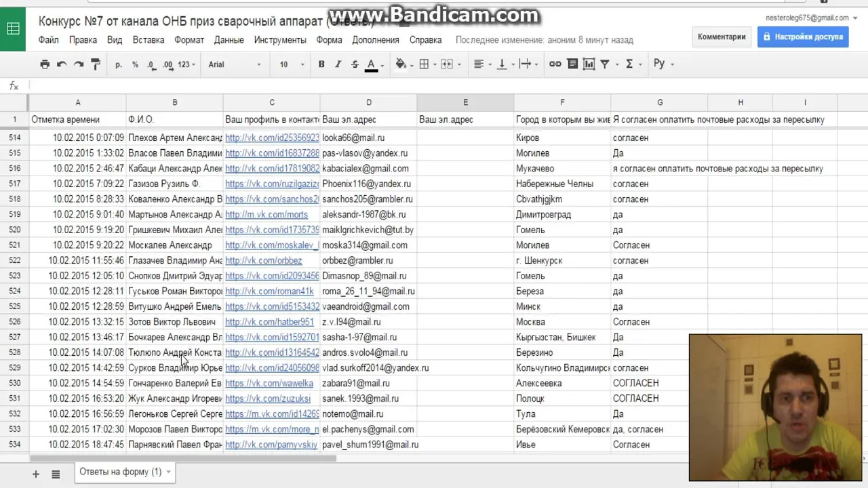Open the Arial font dropdown
868x488 pixels.
point(235,64)
